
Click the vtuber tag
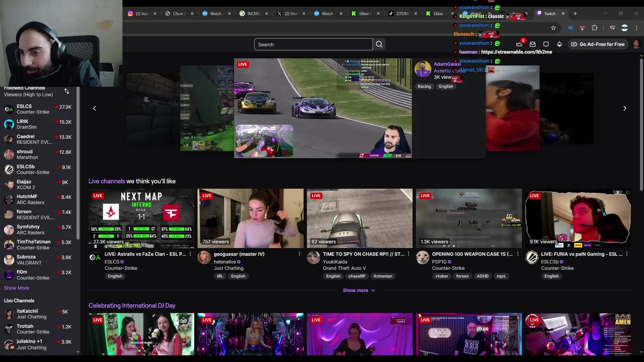pos(442,276)
